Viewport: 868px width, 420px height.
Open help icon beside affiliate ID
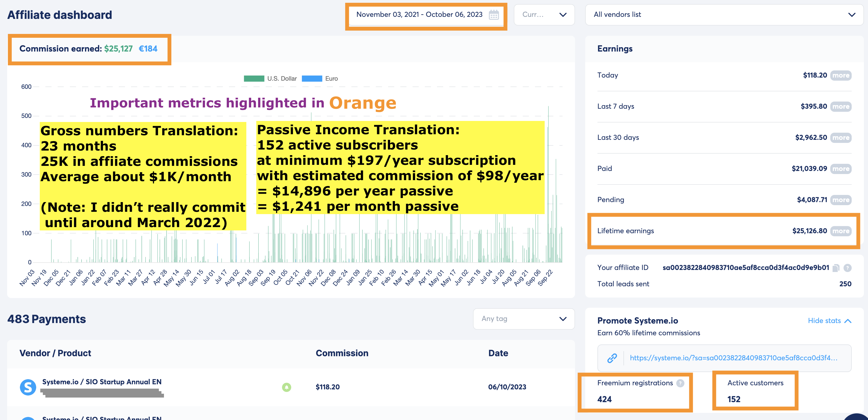(847, 268)
